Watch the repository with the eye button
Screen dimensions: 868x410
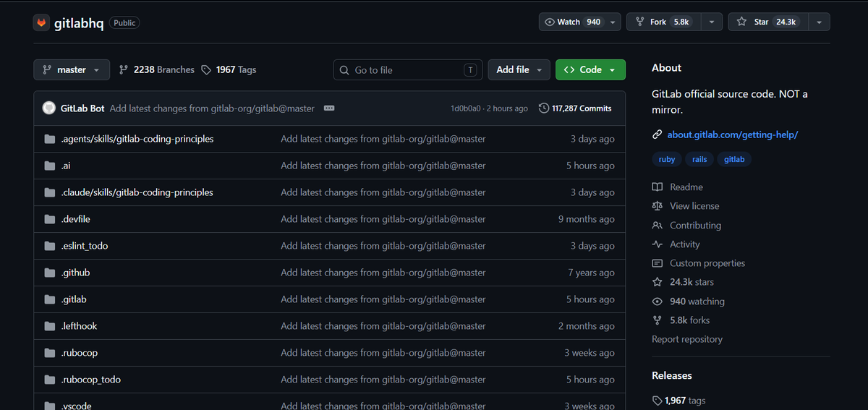[572, 22]
